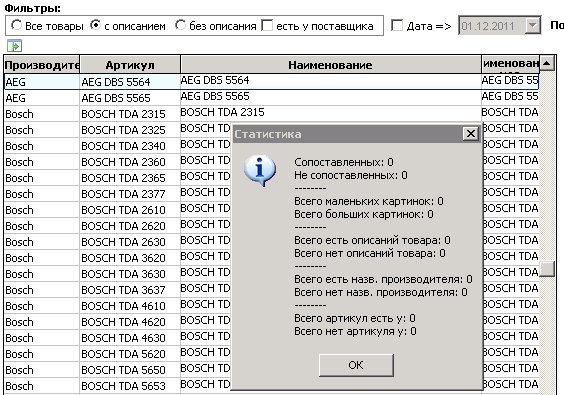Select the 'BOSCH TDA 2377' article cell
This screenshot has width=564, height=395.
pos(129,194)
